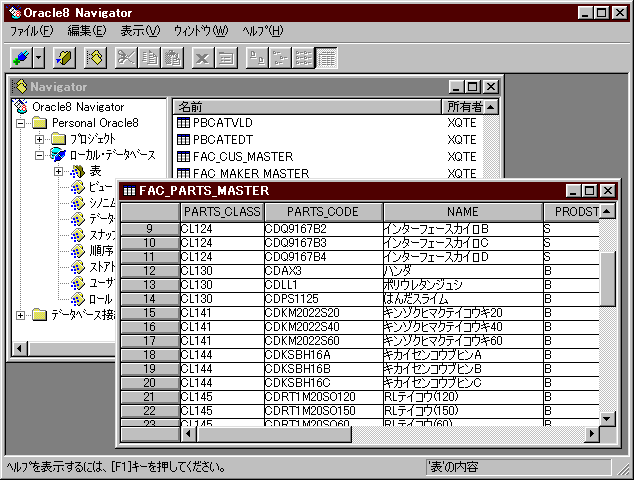Click the scissors cut toolbar icon
634x480 pixels.
pyautogui.click(x=126, y=58)
